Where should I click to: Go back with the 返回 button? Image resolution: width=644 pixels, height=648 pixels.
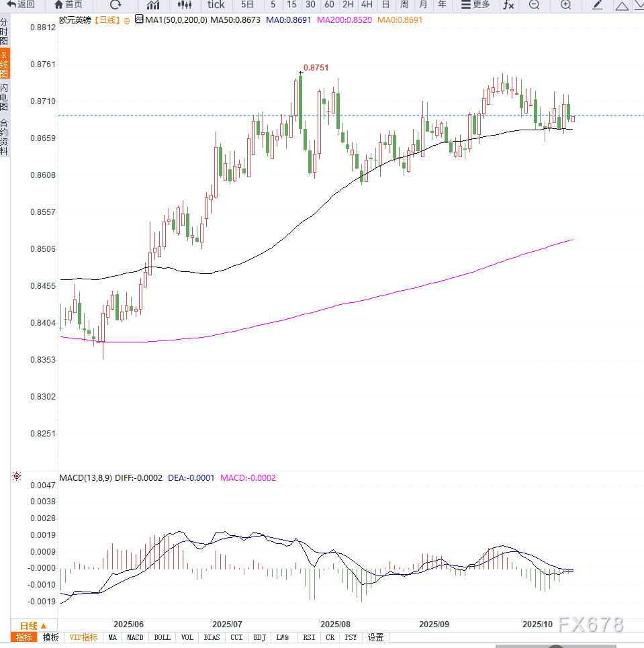[21, 5]
